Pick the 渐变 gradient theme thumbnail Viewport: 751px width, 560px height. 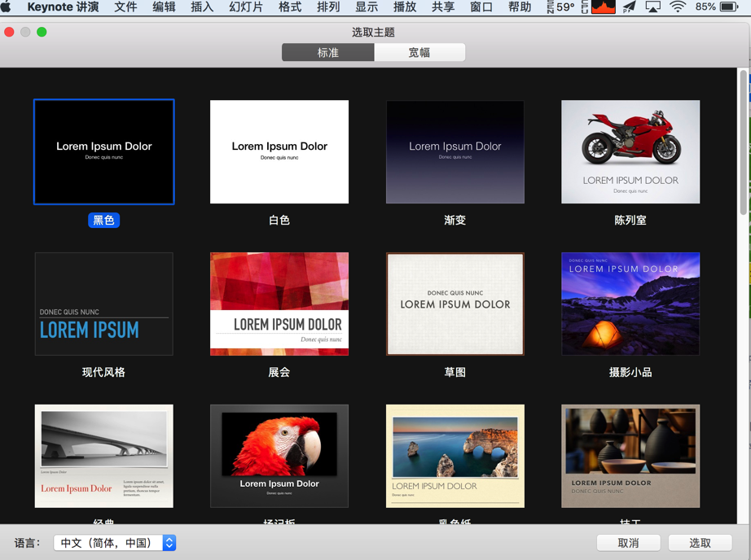455,151
